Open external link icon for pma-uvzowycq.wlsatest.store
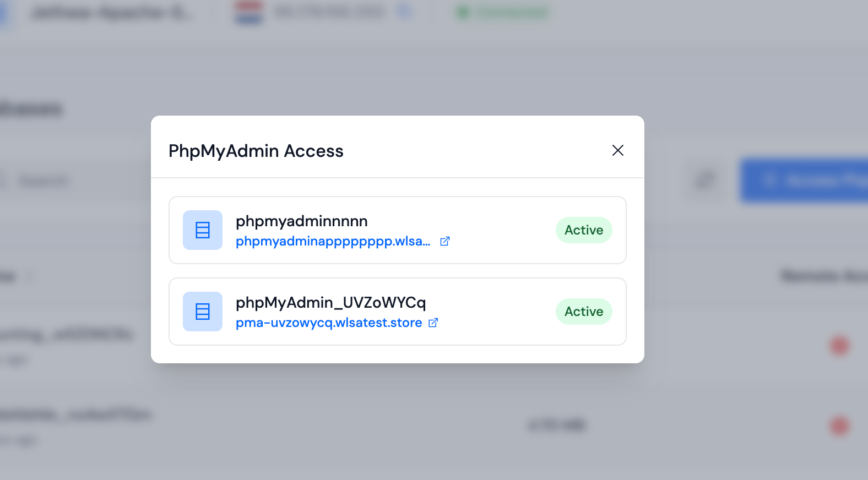The height and width of the screenshot is (480, 868). [433, 323]
